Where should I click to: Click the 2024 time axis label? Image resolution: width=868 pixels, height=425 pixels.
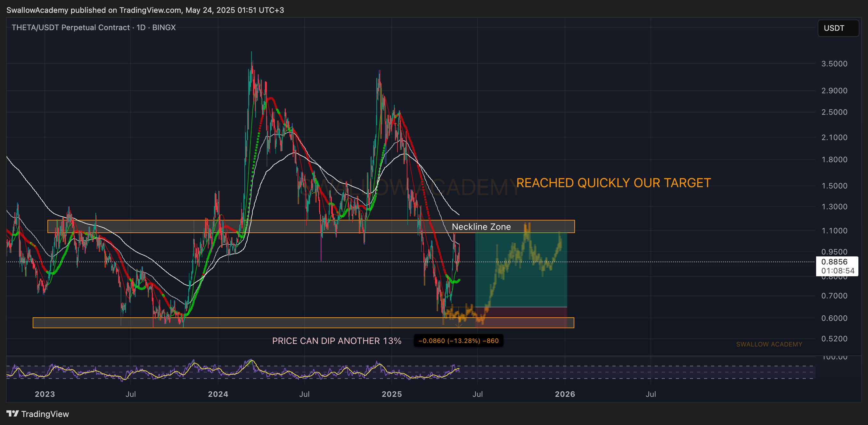[218, 394]
